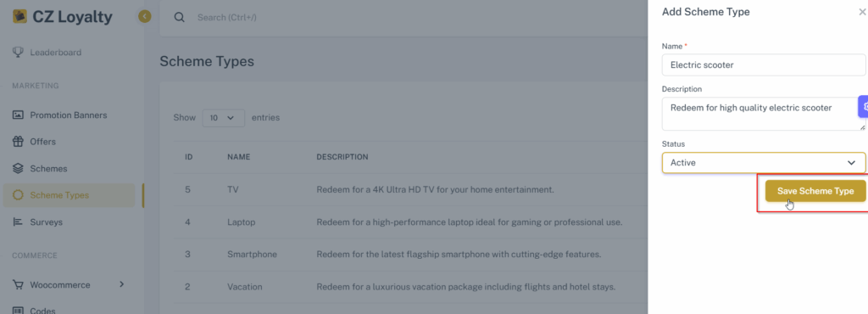Image resolution: width=868 pixels, height=314 pixels.
Task: Click the Woocommerce cart icon
Action: tap(19, 284)
